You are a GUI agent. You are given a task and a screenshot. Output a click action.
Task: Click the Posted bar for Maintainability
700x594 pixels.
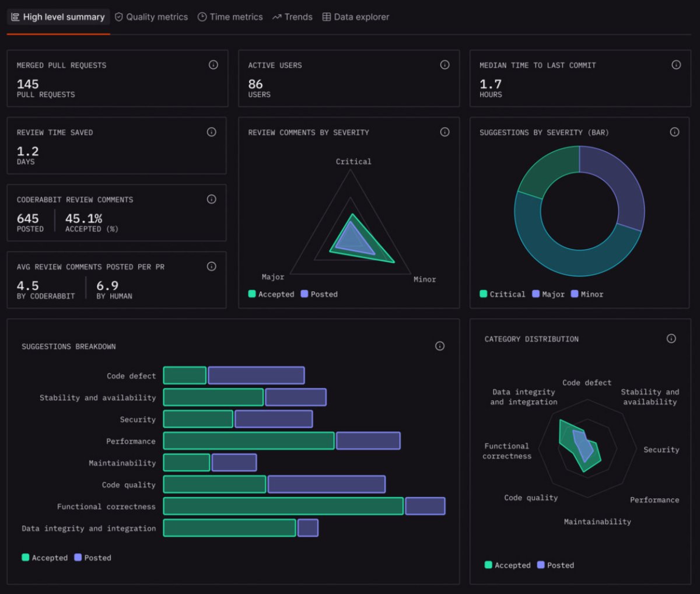(x=234, y=463)
